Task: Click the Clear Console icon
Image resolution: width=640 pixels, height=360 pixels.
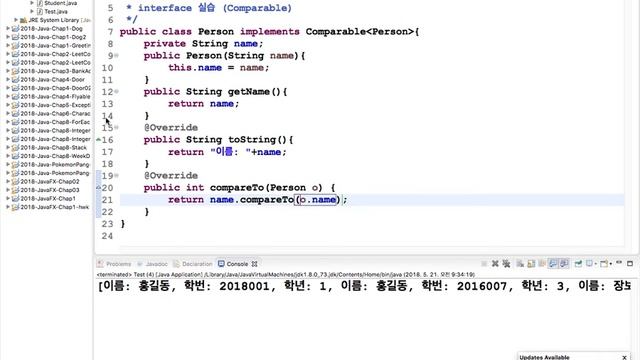Action: [520, 264]
